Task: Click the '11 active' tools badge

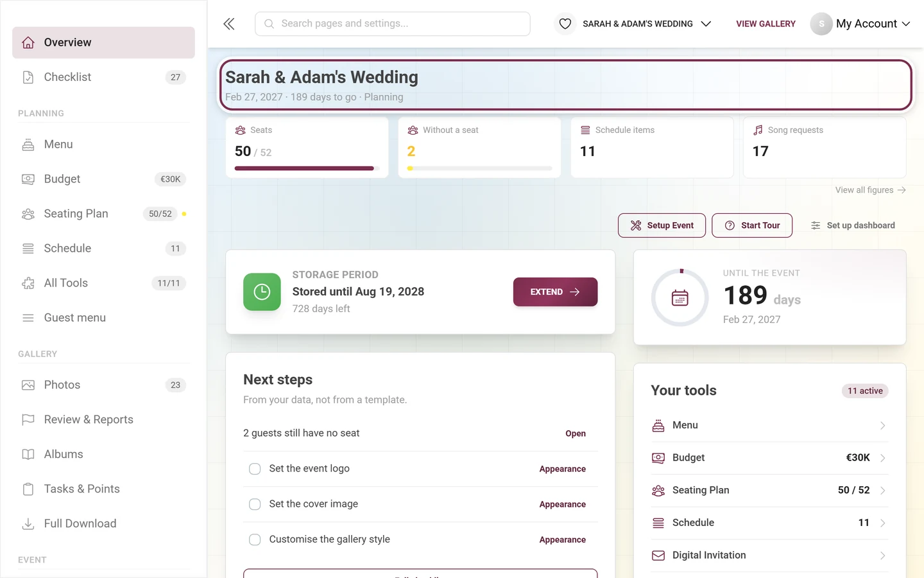Action: 865,391
